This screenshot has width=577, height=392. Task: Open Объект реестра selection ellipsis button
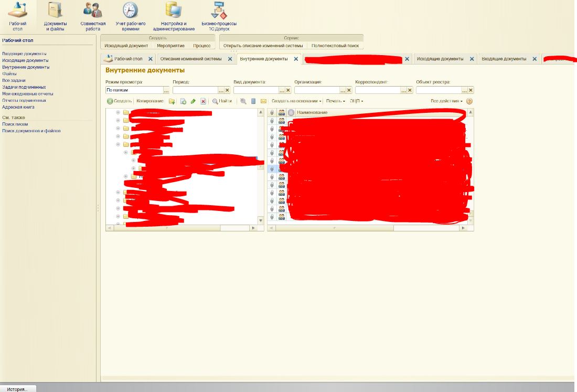(464, 90)
